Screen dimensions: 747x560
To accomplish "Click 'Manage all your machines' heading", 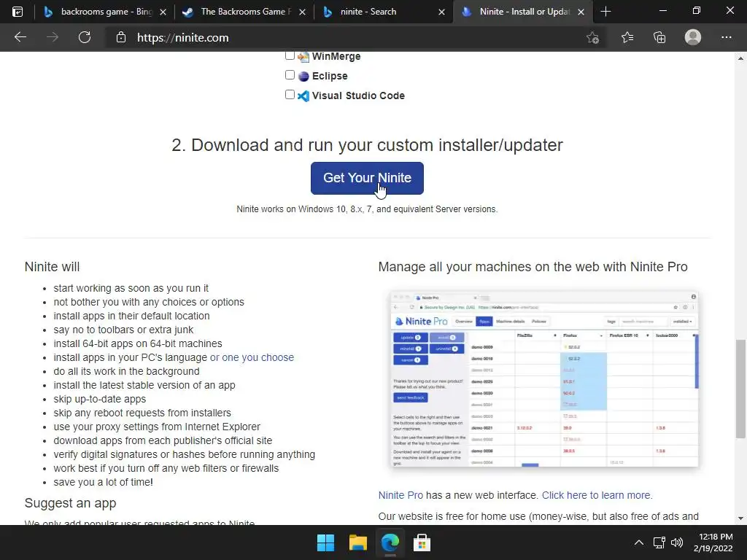I will (533, 267).
